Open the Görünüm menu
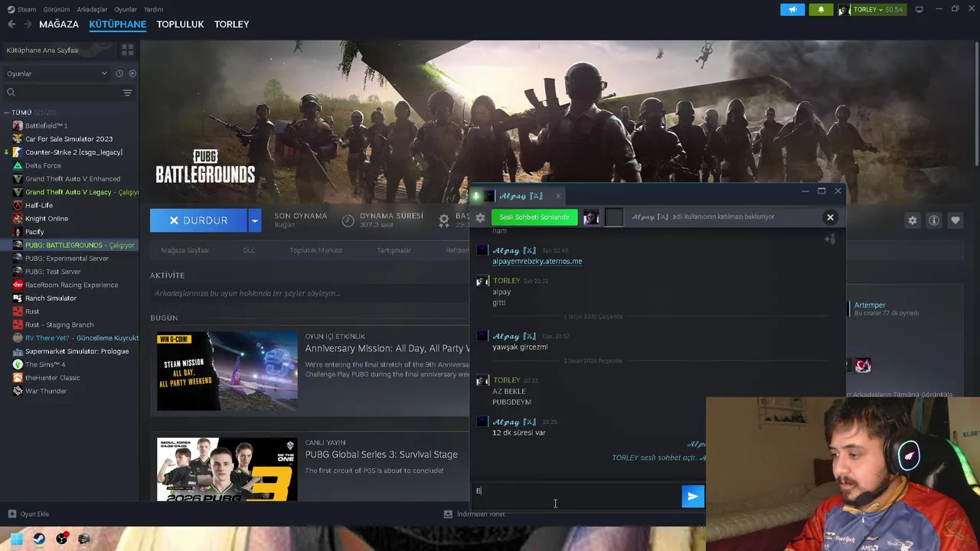Image resolution: width=980 pixels, height=551 pixels. point(57,9)
